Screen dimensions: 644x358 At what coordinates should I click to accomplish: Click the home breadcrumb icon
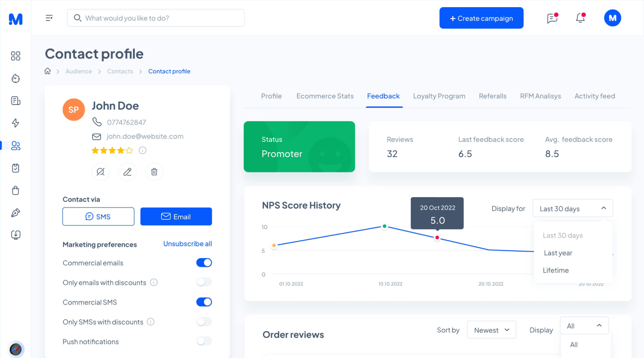48,71
